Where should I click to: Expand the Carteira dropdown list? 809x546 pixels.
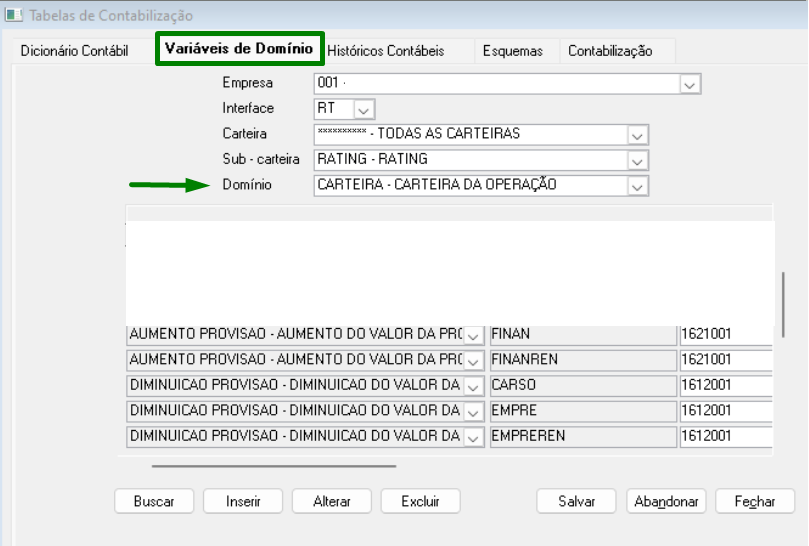point(637,134)
